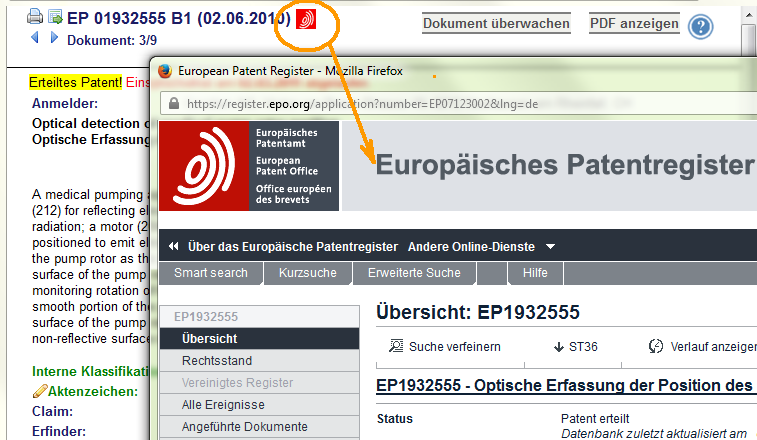Click the Suche verfeinern icon
The height and width of the screenshot is (440, 757).
point(396,346)
